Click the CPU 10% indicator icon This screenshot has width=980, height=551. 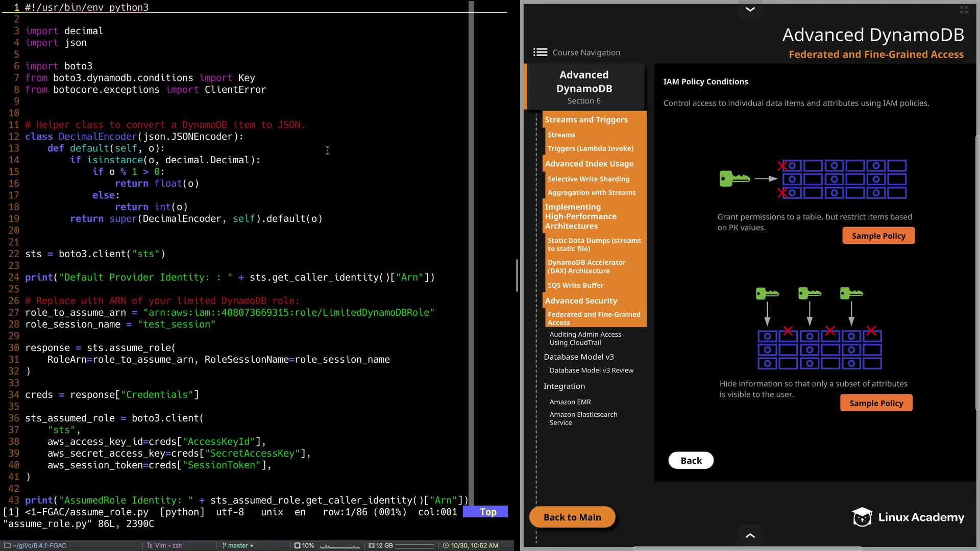(x=297, y=545)
